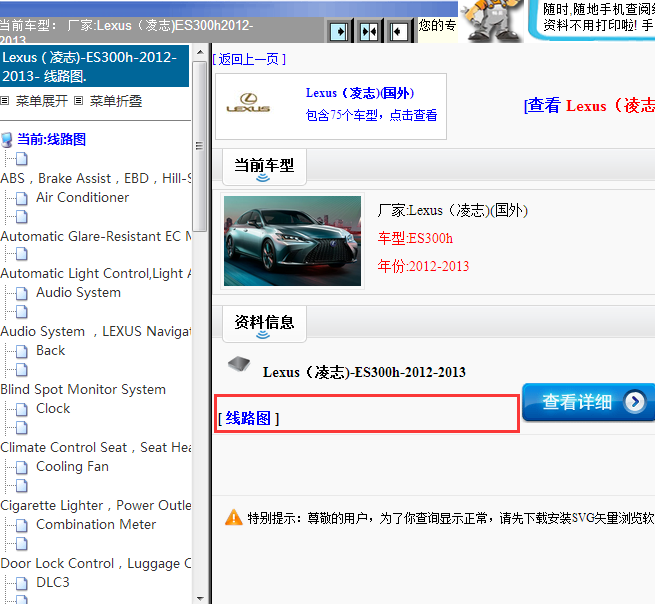The width and height of the screenshot is (655, 604).
Task: Click the blue 查看详细 button
Action: click(x=588, y=402)
